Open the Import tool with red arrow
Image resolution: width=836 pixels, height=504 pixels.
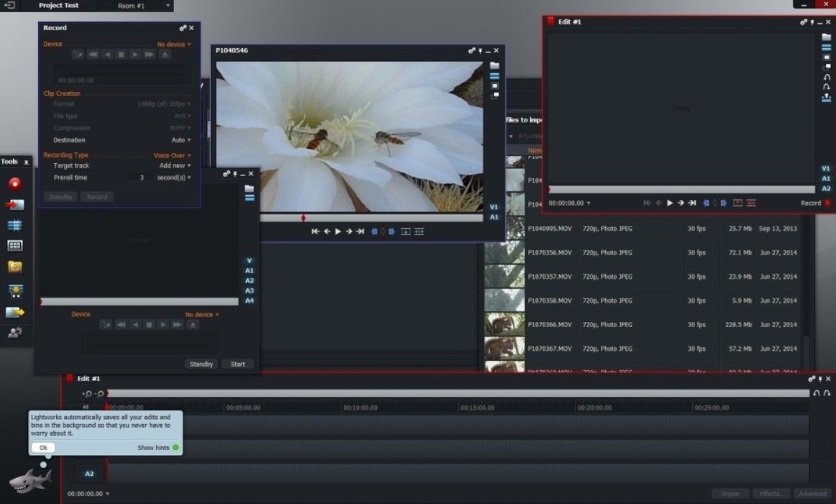pos(14,205)
